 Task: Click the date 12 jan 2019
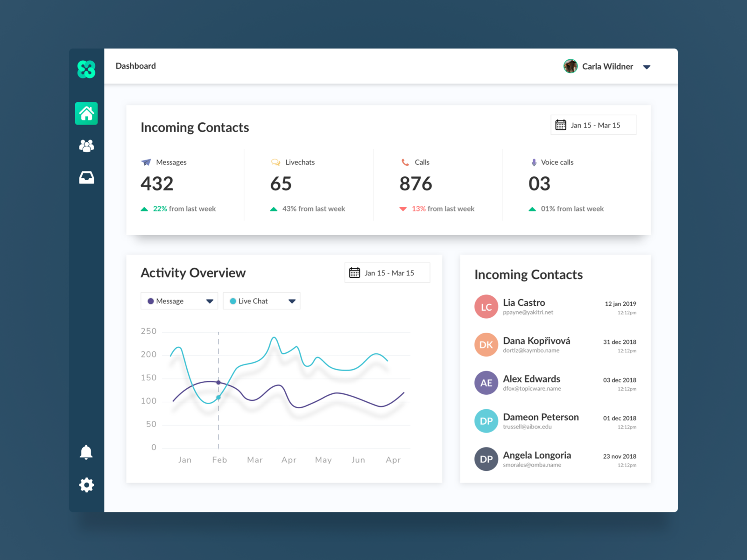pyautogui.click(x=620, y=304)
